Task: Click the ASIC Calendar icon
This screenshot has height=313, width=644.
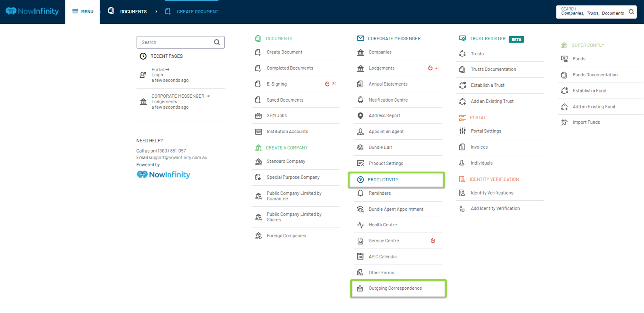Action: (x=360, y=256)
